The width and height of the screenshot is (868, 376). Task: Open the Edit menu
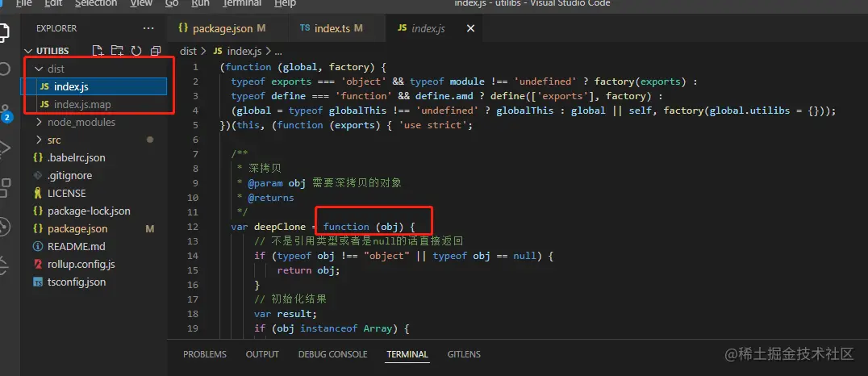(53, 3)
